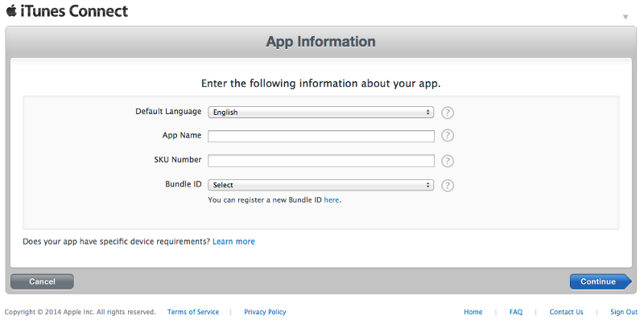Viewport: 644px width, 324px height.
Task: Focus the App Name text field
Action: click(320, 136)
